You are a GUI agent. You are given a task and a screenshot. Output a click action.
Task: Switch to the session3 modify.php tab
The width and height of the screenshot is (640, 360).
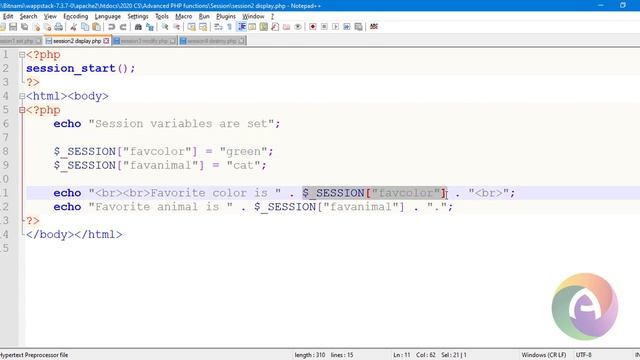144,41
